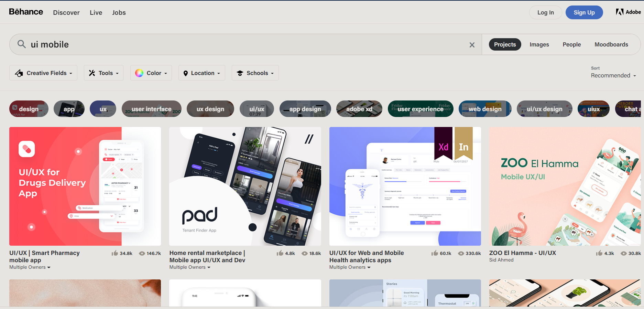Click the Sign Up button
Viewport: 644px width, 309px height.
click(x=584, y=12)
